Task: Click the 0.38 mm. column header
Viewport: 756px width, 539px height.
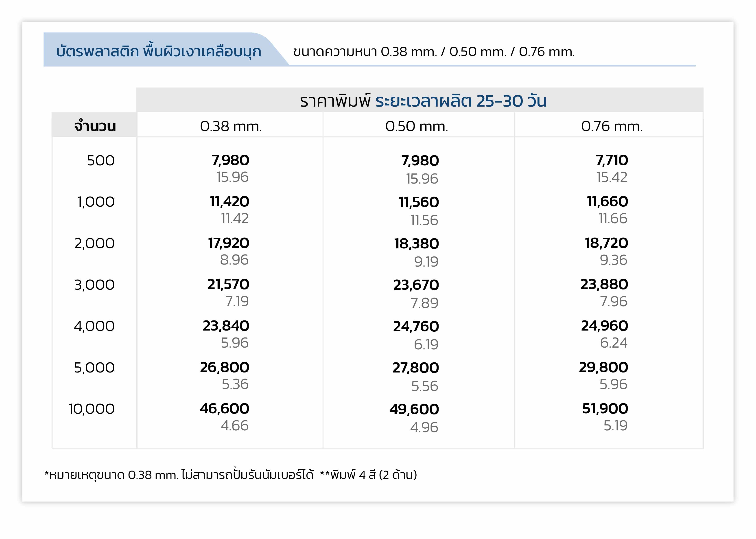Action: [x=231, y=127]
